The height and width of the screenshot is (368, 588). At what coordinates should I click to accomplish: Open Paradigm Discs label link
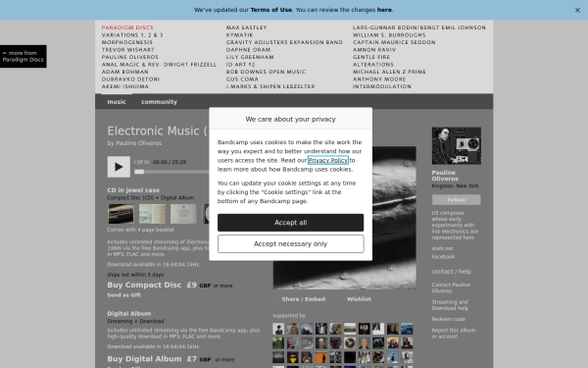127,27
